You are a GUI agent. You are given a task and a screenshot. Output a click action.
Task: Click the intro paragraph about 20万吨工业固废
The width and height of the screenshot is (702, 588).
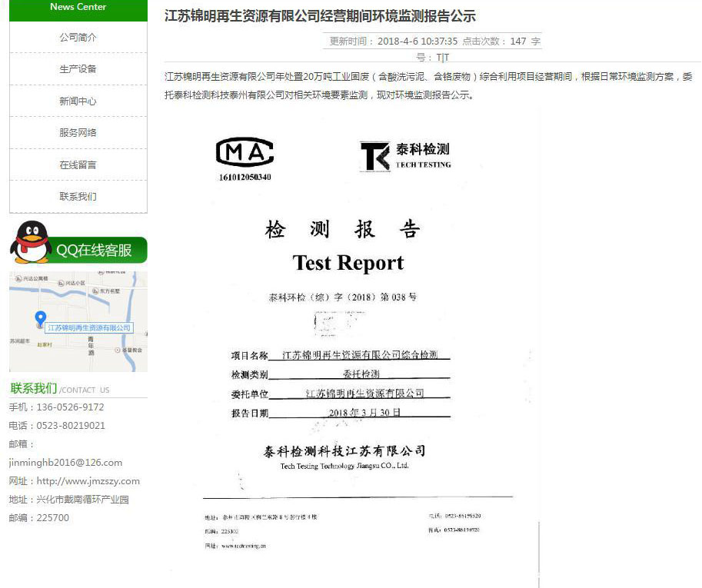(x=428, y=86)
